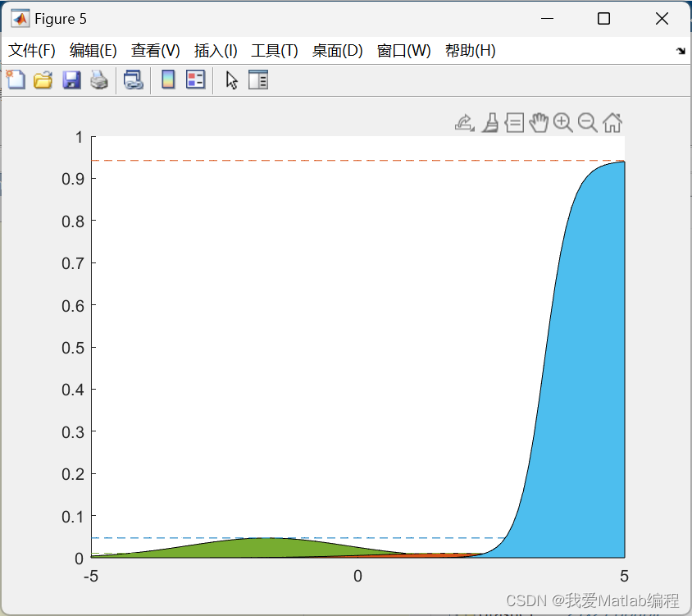
Task: Click the New Figure toolbar icon
Action: click(x=16, y=80)
